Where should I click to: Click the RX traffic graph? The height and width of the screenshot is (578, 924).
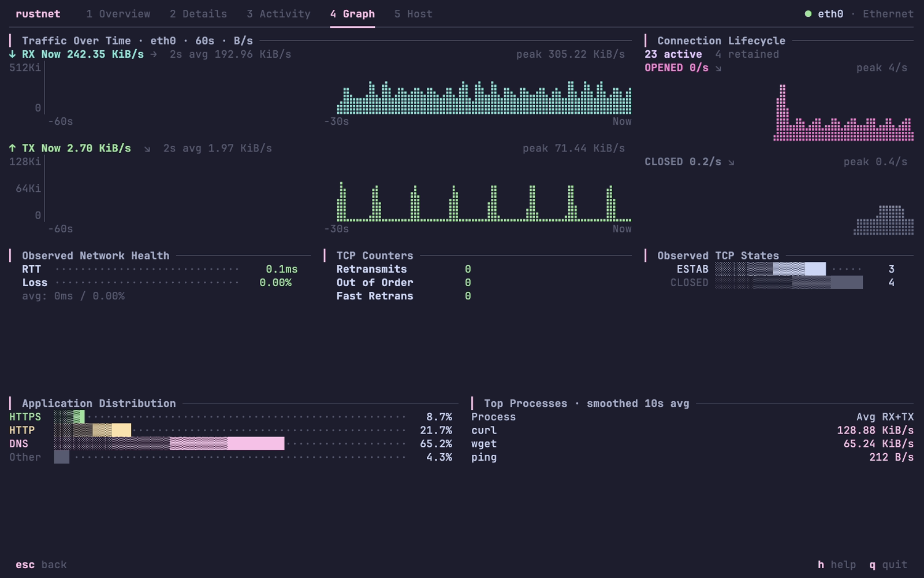point(484,97)
